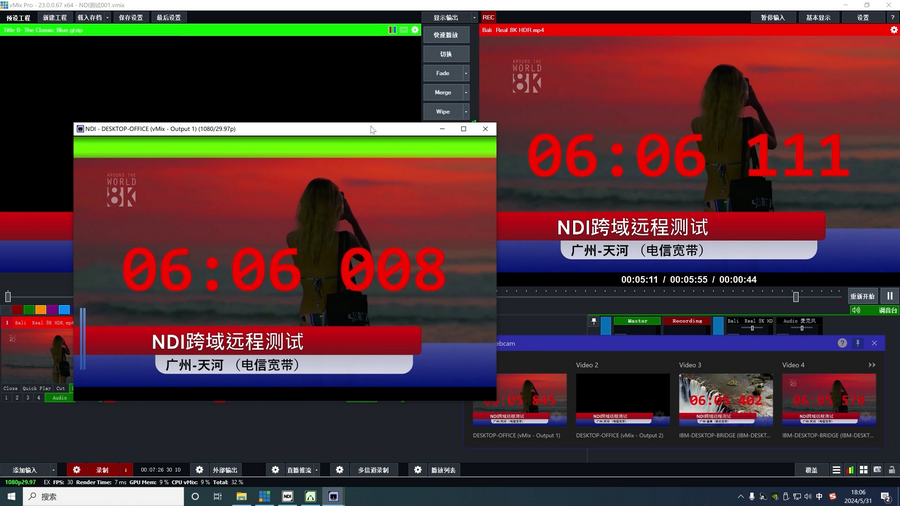Toggle the Recording audio bus button
Viewport: 900px width, 506px height.
point(687,321)
